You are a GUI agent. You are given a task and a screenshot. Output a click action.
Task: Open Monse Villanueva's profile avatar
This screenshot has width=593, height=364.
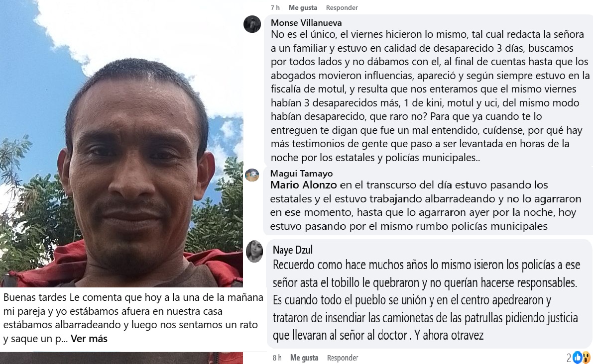point(252,24)
